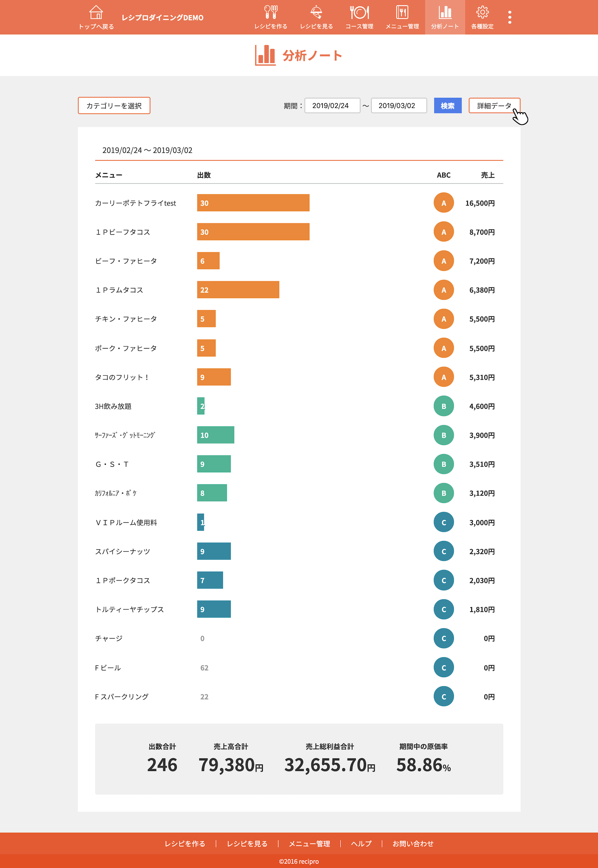This screenshot has height=868, width=598.
Task: Click the end date field 2019/03/02
Action: 398,106
